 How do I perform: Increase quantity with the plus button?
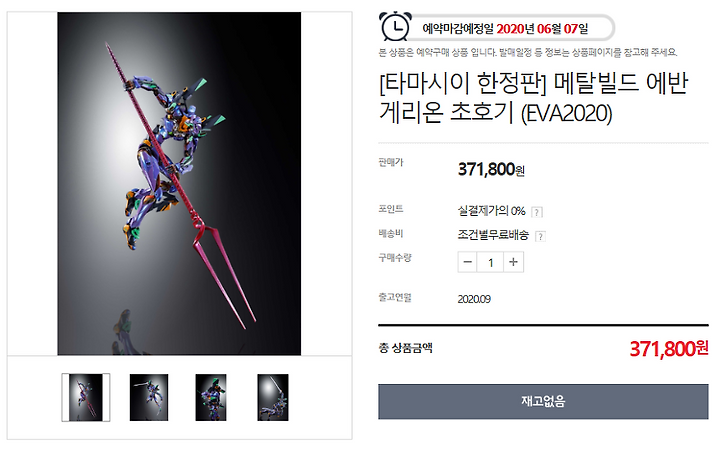513,262
